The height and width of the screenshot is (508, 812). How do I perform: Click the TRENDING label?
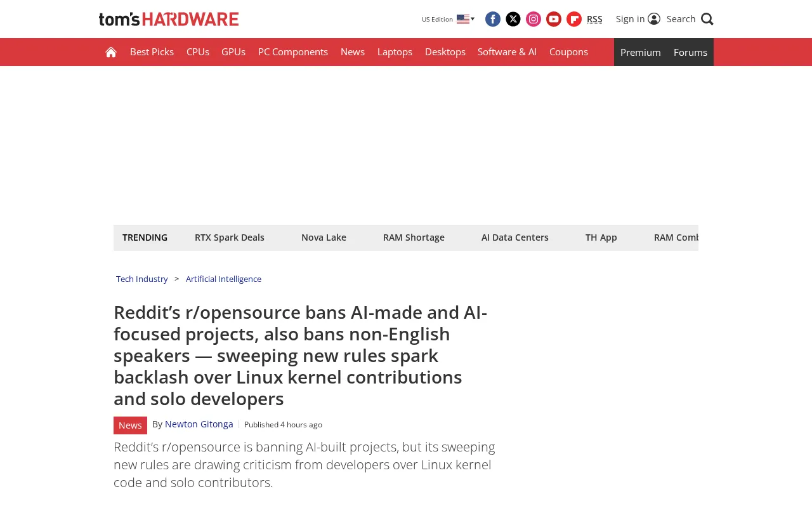click(x=145, y=237)
